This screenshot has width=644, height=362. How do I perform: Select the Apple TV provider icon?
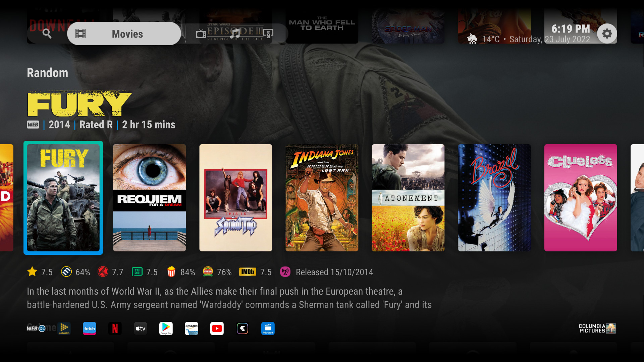point(141,328)
